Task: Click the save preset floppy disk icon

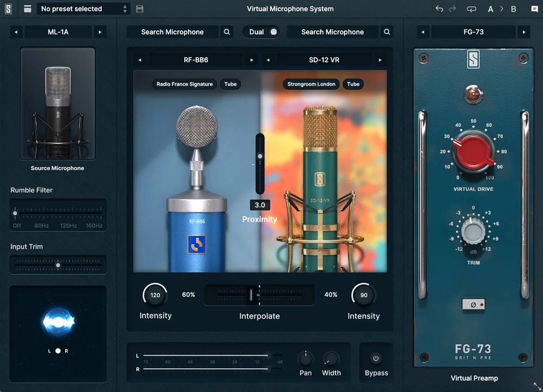Action: [x=140, y=9]
